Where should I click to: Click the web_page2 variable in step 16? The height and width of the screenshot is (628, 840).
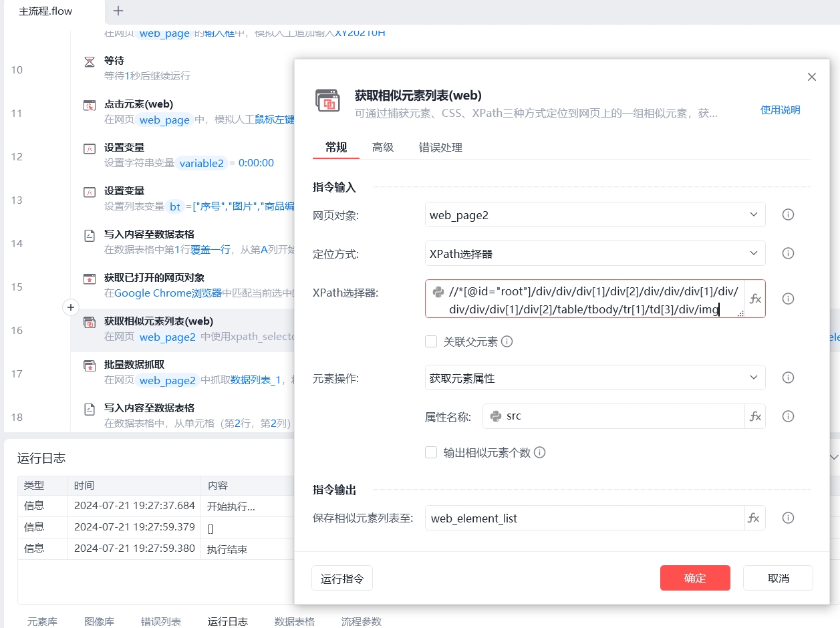[x=168, y=337]
